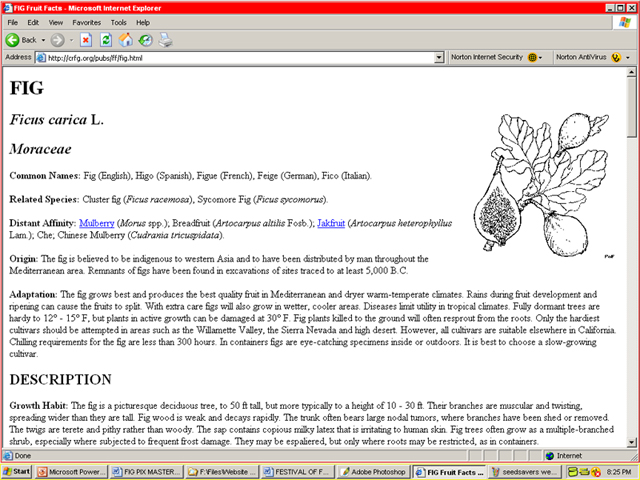The image size is (640, 480).
Task: Click the vertical scrollbar thumb
Action: (631, 107)
